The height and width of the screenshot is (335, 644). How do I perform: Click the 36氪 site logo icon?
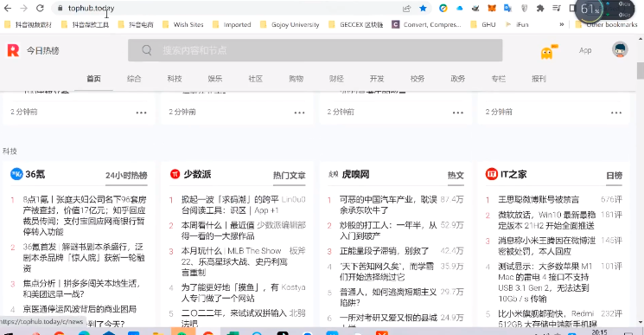click(x=16, y=174)
